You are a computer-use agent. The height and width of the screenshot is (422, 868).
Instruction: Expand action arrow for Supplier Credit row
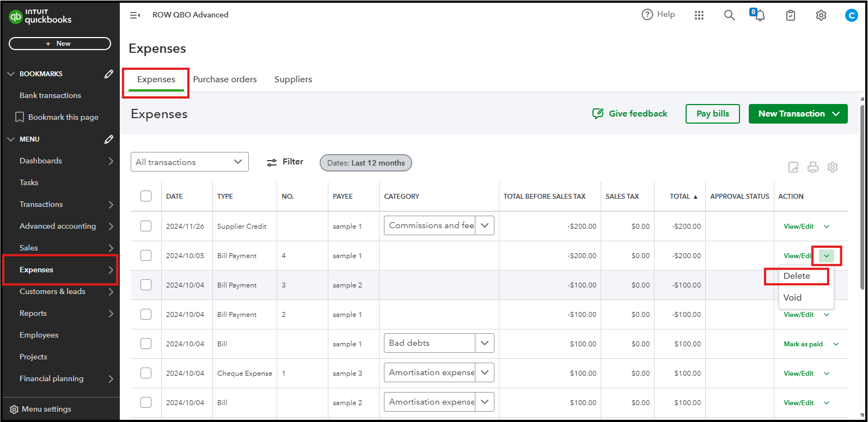pos(827,227)
